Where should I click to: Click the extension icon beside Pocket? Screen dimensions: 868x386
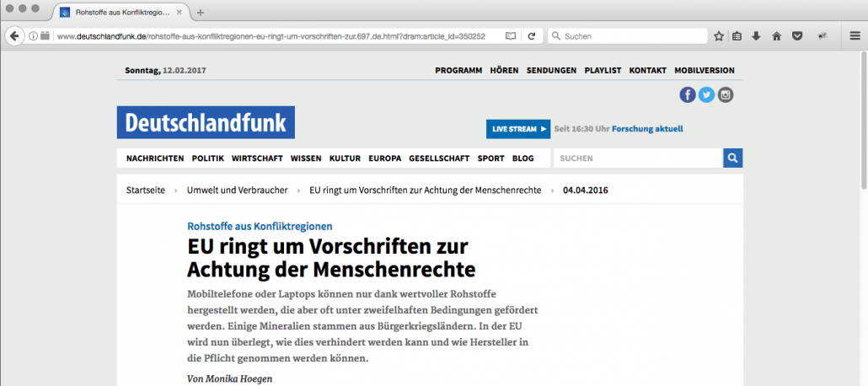(822, 36)
